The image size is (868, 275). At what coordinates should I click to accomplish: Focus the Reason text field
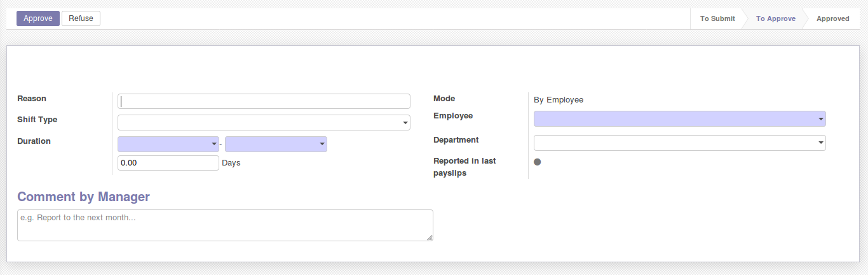(x=264, y=101)
